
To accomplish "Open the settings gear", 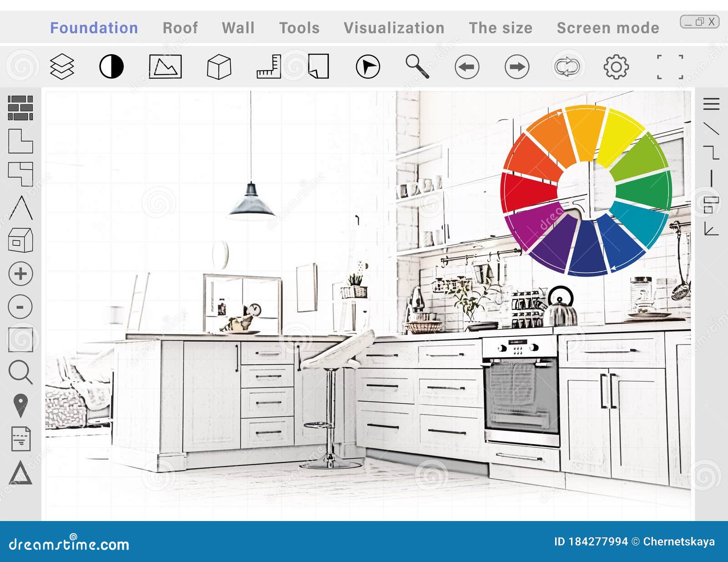I will coord(615,66).
